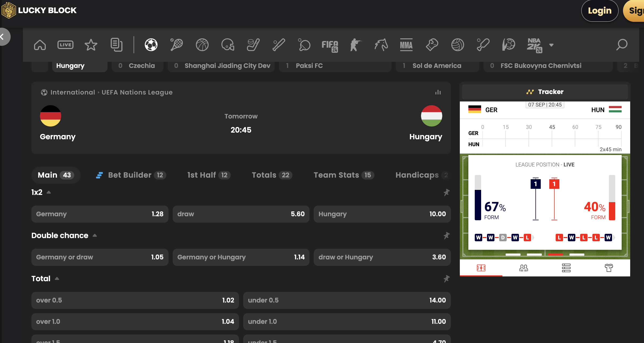Screen dimensions: 644x343
Task: Pin the Total market
Action: (x=447, y=279)
